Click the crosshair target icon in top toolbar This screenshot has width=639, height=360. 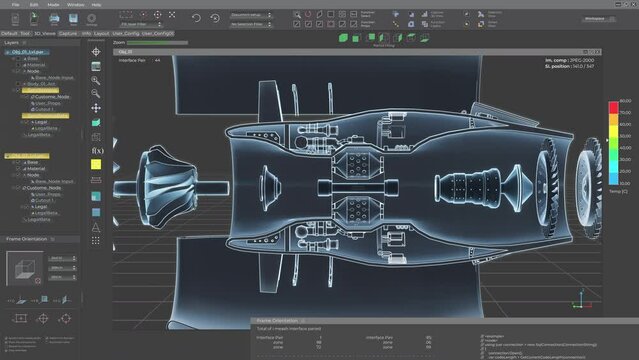(x=157, y=15)
